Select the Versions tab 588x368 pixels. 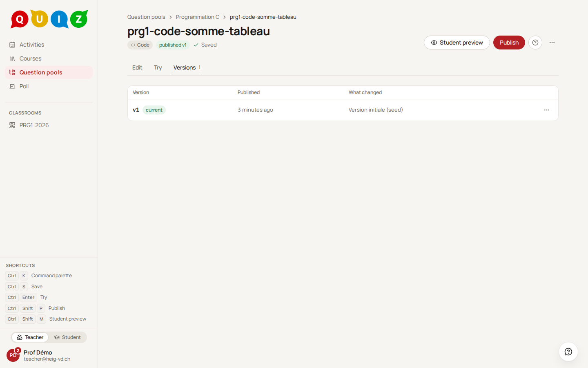tap(187, 67)
